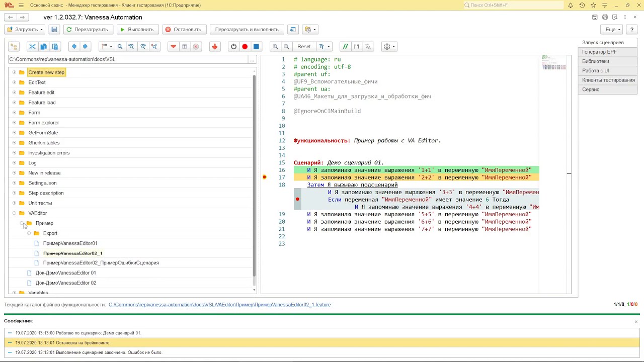644x362 pixels.
Task: Collapse the VAEditor folder in tree
Action: (x=14, y=213)
